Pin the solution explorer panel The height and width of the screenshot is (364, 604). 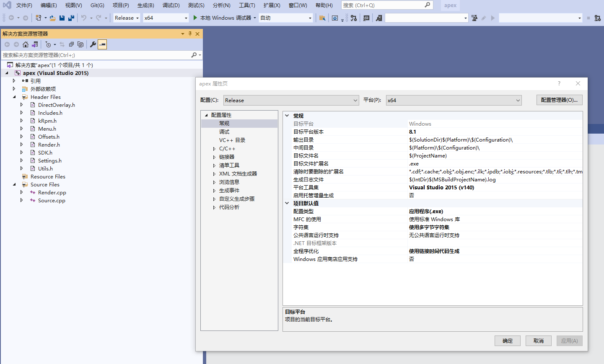coord(190,34)
